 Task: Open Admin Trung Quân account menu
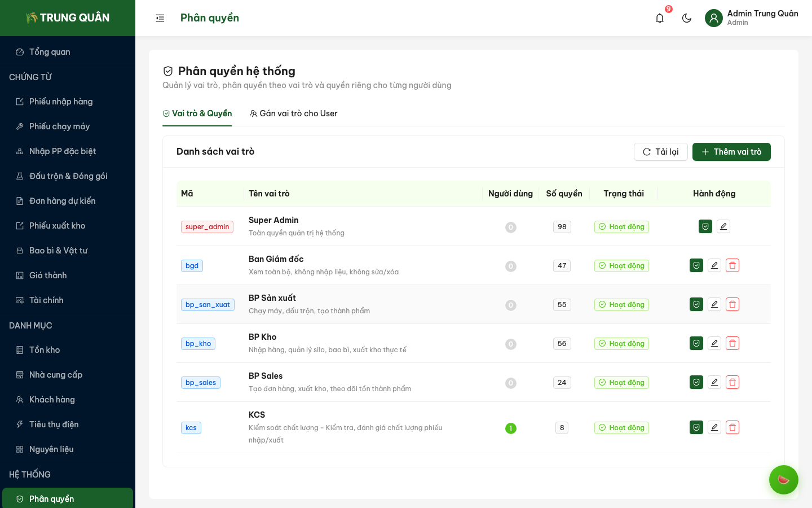tap(751, 18)
